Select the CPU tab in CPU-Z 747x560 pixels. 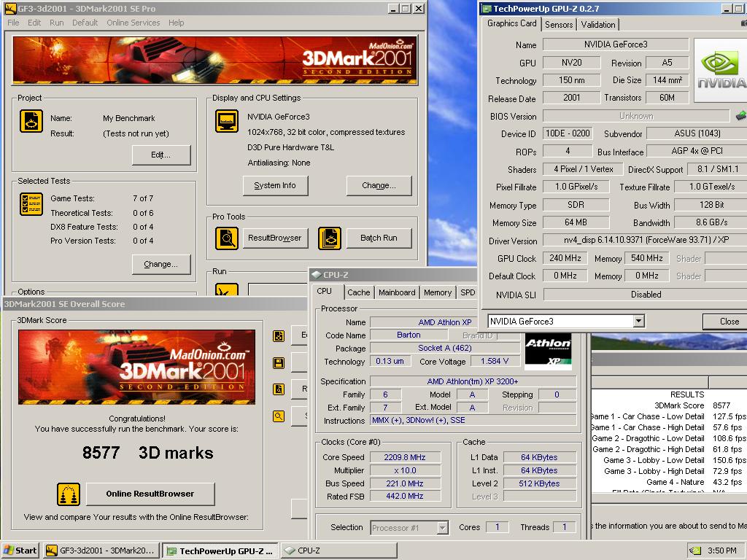click(324, 292)
